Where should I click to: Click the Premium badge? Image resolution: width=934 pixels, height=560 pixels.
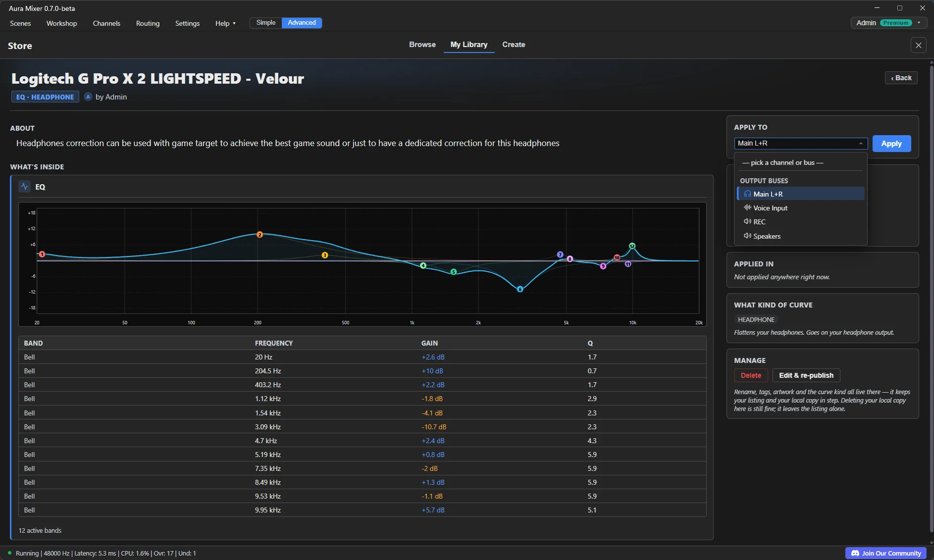895,23
